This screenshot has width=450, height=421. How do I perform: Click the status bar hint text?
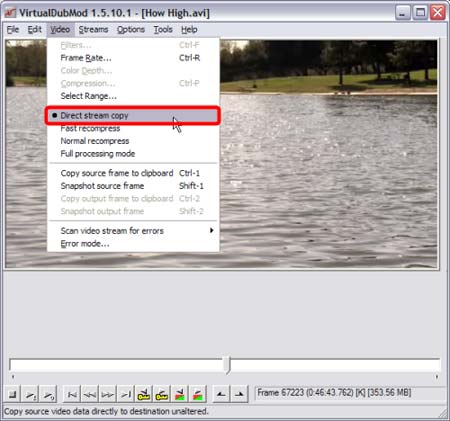point(106,412)
